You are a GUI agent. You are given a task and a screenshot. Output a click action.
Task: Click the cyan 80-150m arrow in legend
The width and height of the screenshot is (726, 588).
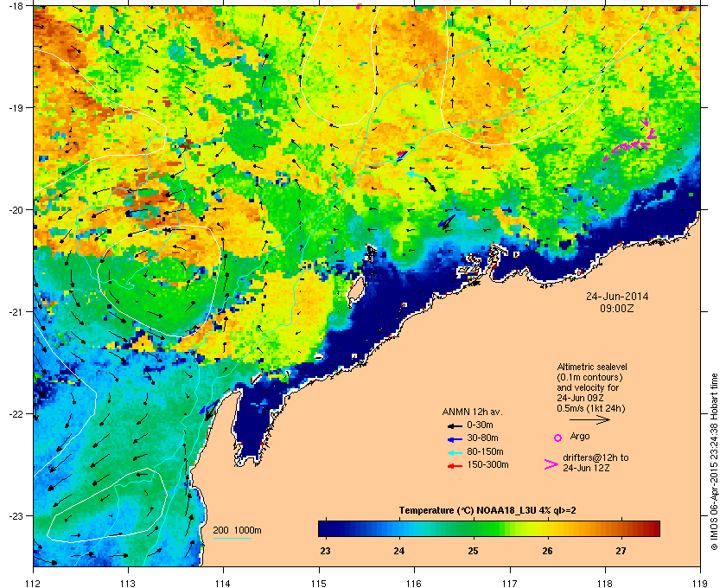[x=455, y=452]
